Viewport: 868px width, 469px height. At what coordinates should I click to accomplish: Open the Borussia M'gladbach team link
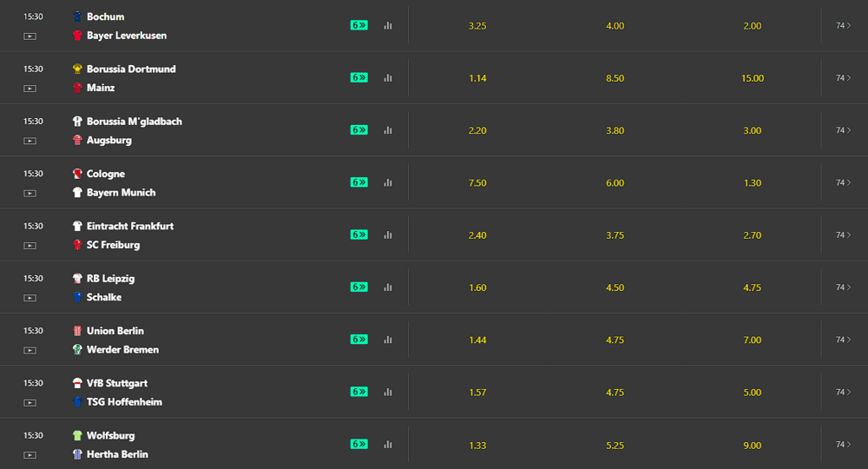click(x=134, y=122)
